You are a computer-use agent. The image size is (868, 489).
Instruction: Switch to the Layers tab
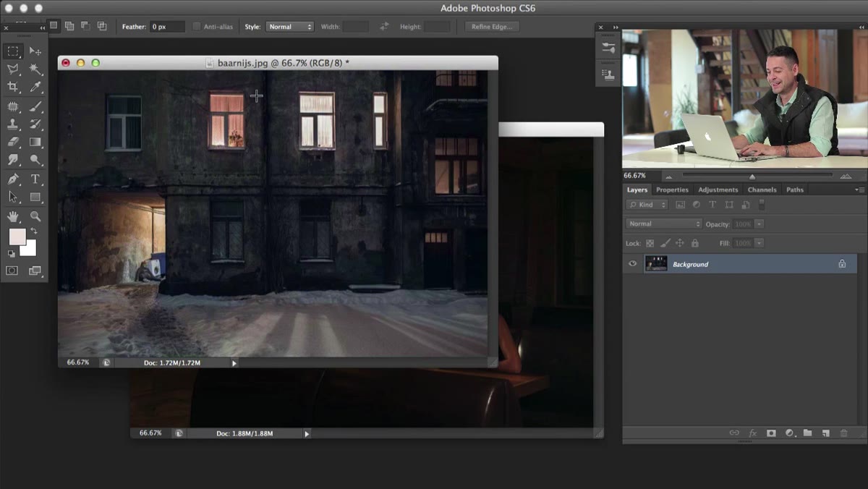pos(637,190)
